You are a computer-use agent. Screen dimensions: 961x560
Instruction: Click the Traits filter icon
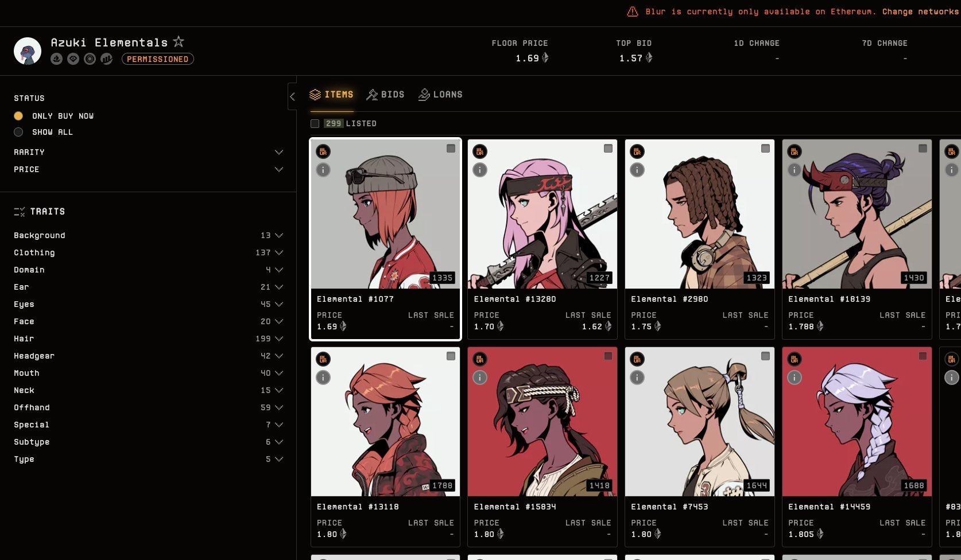[x=20, y=212]
